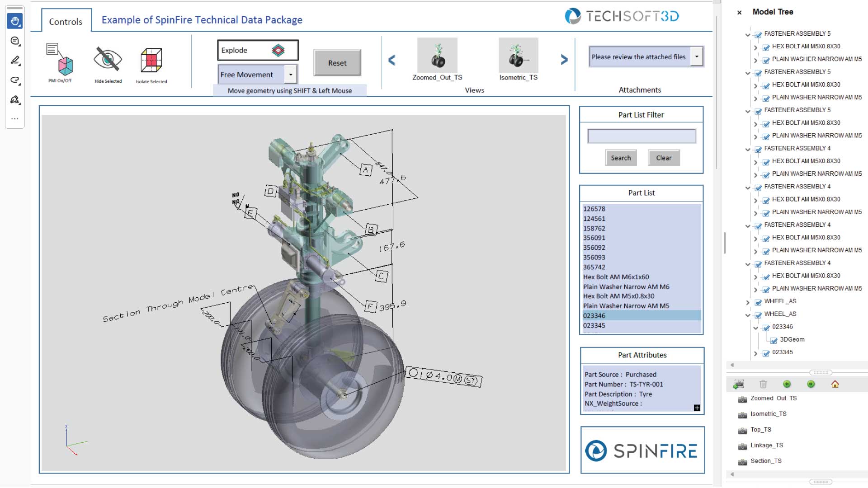
Task: Open the Free Movement dropdown
Action: pyautogui.click(x=291, y=74)
